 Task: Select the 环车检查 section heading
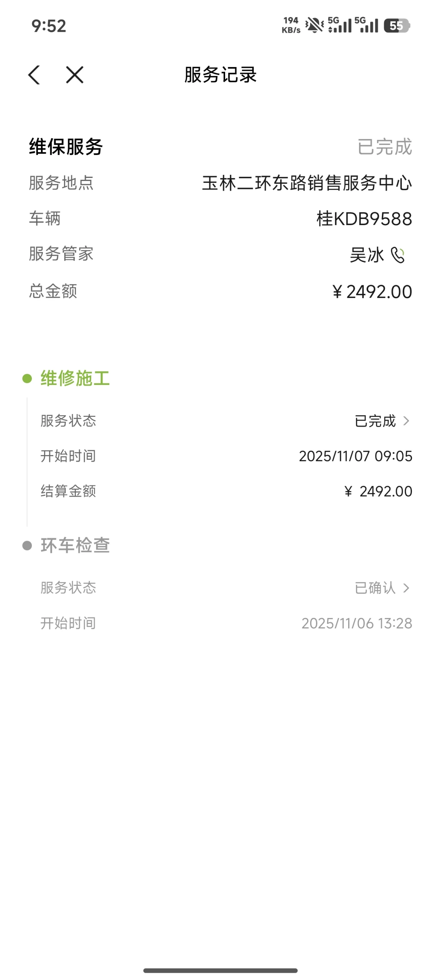coord(75,546)
